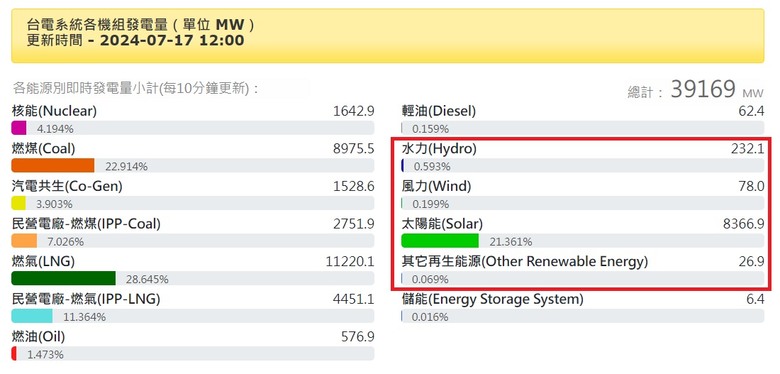
Task: Click the 儲能 Energy Storage System label
Action: (x=492, y=299)
